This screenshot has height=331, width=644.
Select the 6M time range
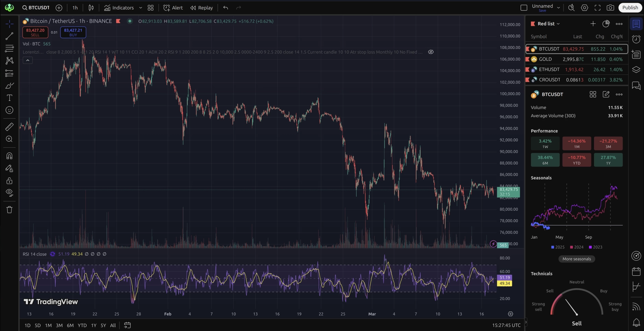tap(70, 325)
